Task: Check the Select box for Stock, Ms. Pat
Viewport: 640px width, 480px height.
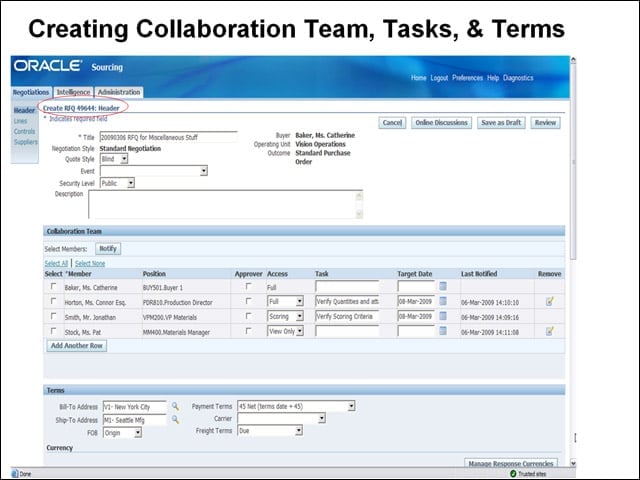Action: pos(53,331)
